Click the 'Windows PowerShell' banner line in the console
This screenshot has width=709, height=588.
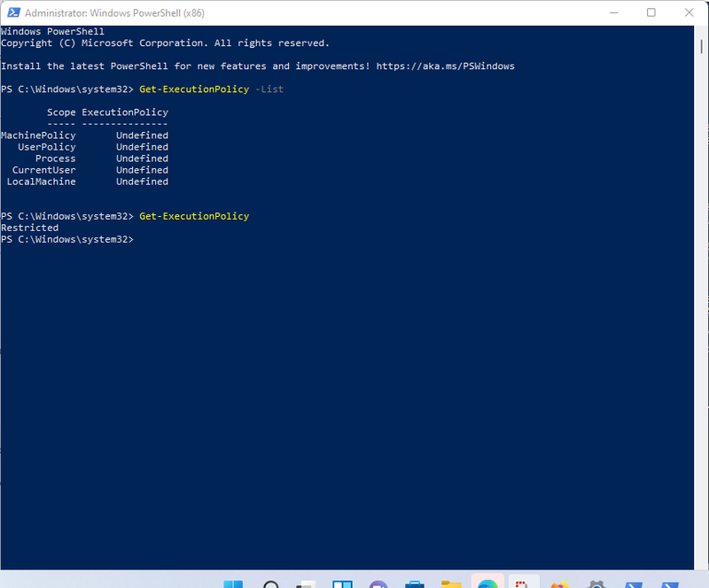[52, 31]
